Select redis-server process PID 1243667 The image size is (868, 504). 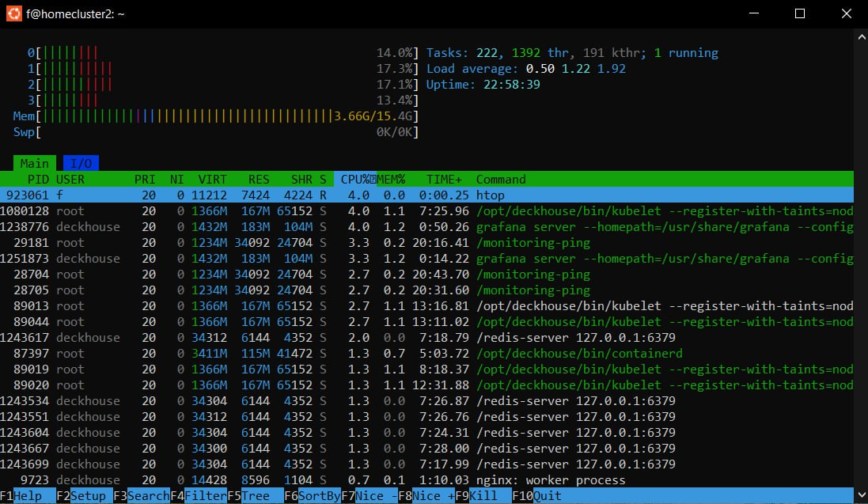tap(426, 449)
